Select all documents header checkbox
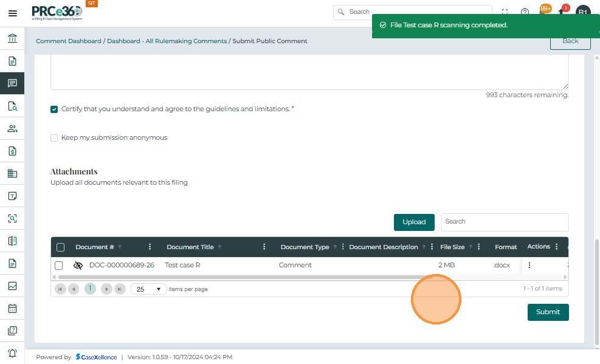Viewport: 600px width, 364px height. [x=60, y=247]
